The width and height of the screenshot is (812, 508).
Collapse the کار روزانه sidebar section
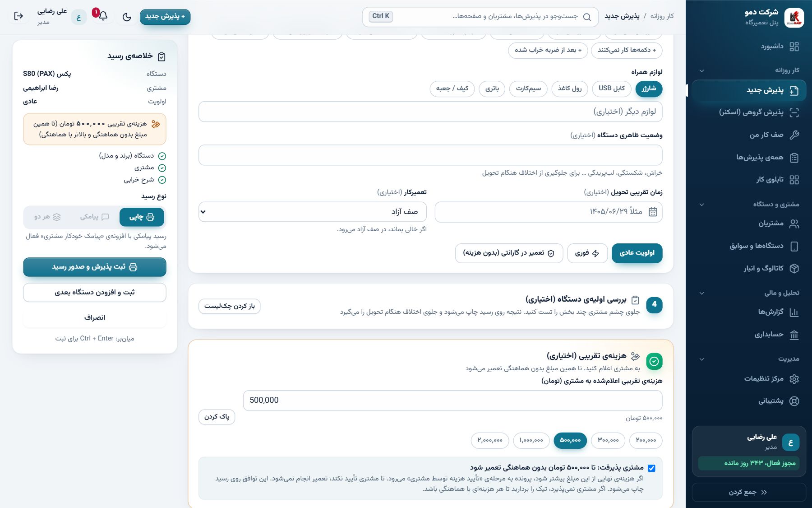pos(701,70)
